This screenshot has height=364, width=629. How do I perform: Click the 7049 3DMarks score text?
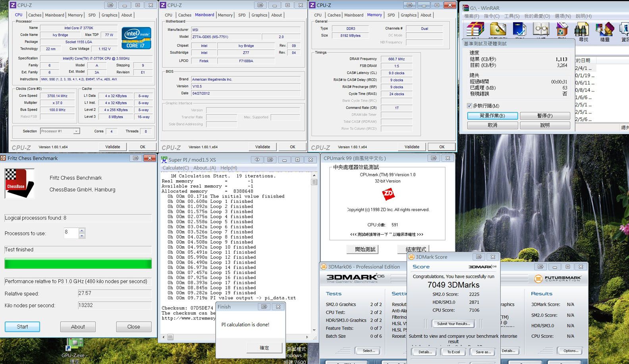453,285
